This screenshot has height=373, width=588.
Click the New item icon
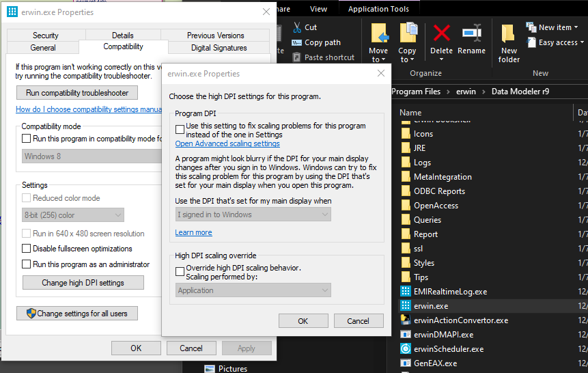click(x=531, y=27)
